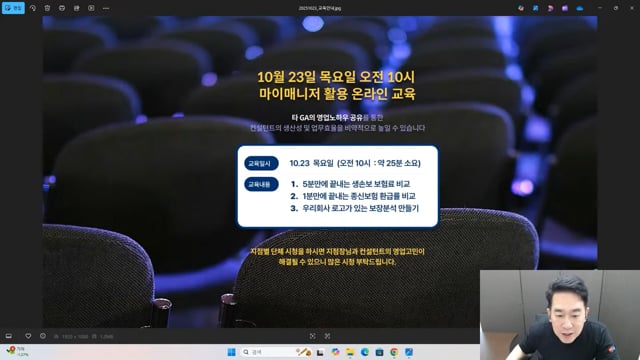Click the print icon in the Photos toolbar
Image resolution: width=640 pixels, height=360 pixels.
pos(62,8)
